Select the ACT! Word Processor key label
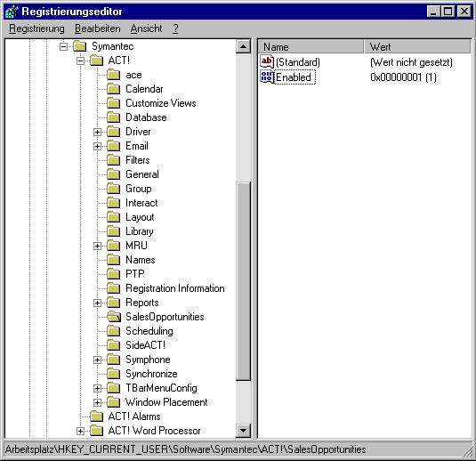 (x=154, y=431)
